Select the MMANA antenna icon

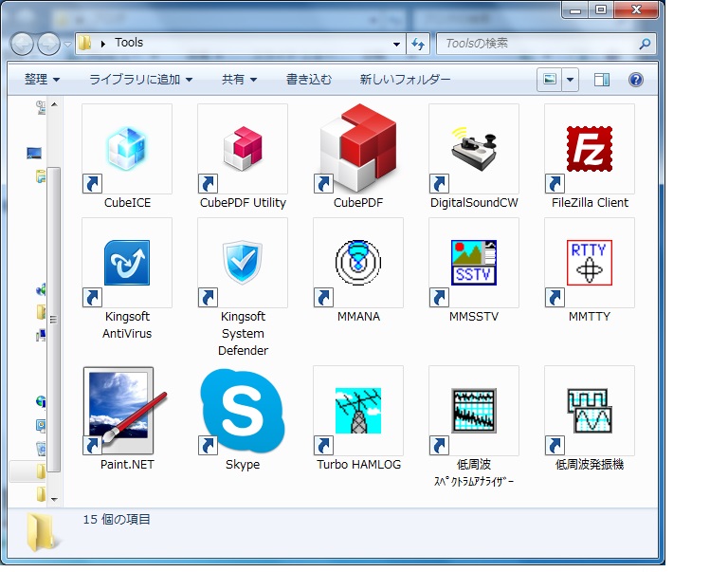358,263
